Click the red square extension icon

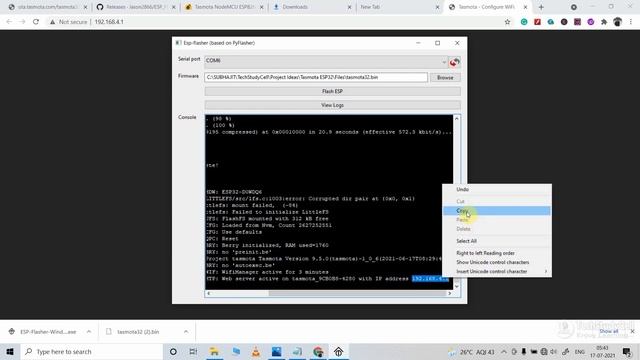click(537, 22)
